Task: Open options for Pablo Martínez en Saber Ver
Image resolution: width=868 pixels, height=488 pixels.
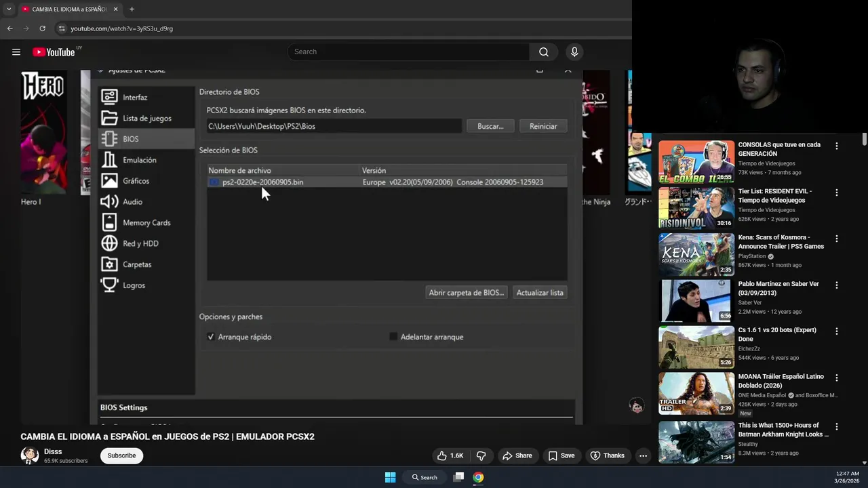Action: coord(836,285)
